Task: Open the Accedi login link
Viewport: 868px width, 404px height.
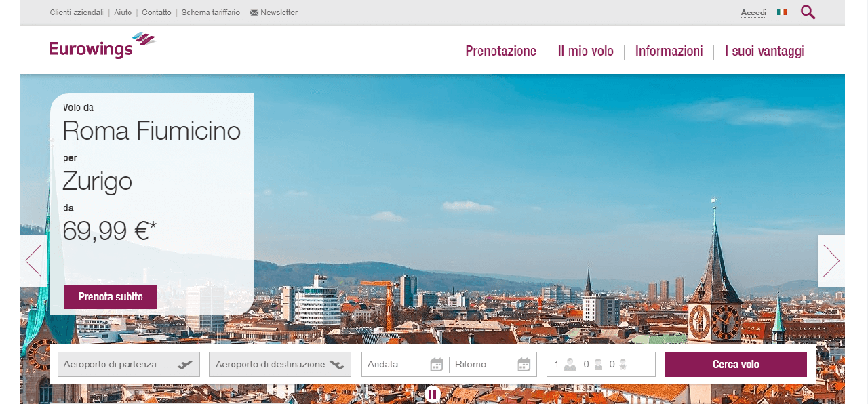Action: [753, 12]
